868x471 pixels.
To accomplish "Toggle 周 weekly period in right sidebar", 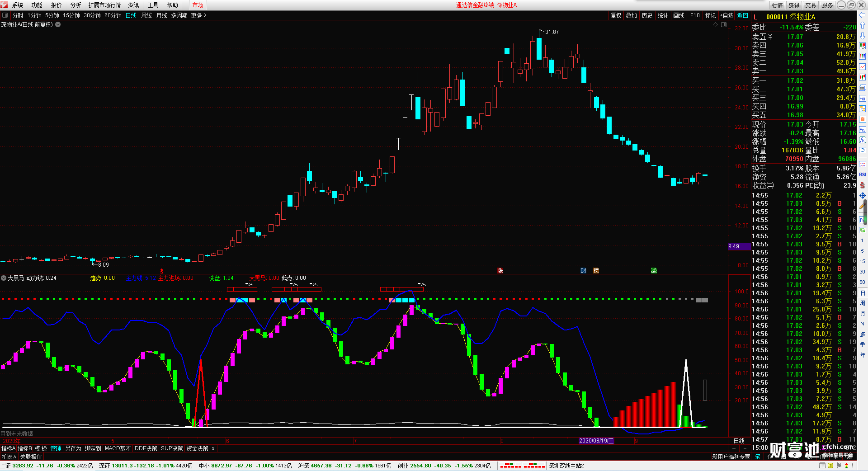I will pyautogui.click(x=863, y=303).
